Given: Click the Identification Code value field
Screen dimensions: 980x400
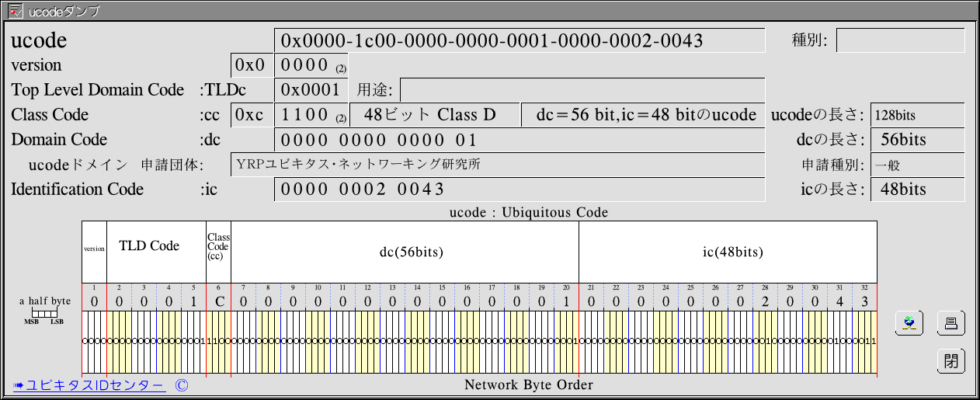Looking at the screenshot, I should [519, 190].
